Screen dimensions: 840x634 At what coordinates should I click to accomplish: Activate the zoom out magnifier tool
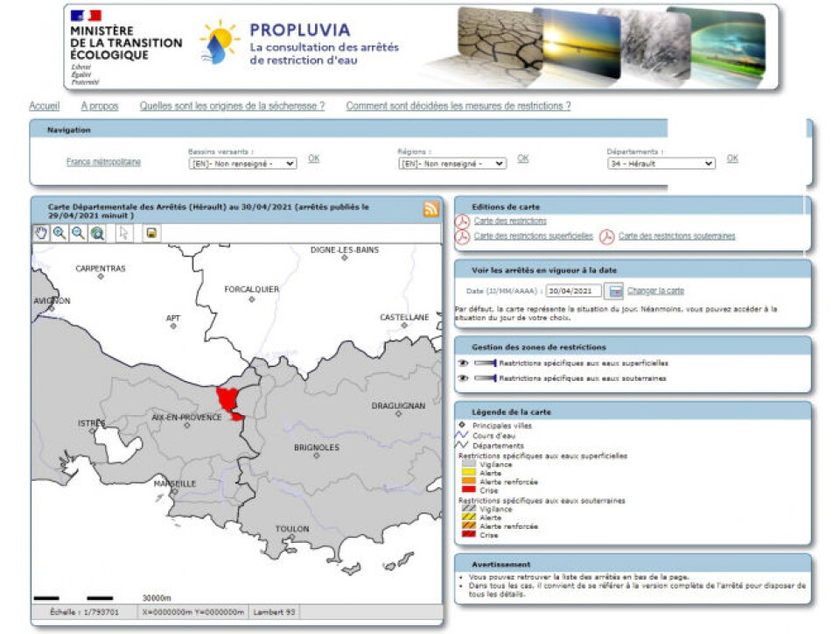[x=78, y=233]
